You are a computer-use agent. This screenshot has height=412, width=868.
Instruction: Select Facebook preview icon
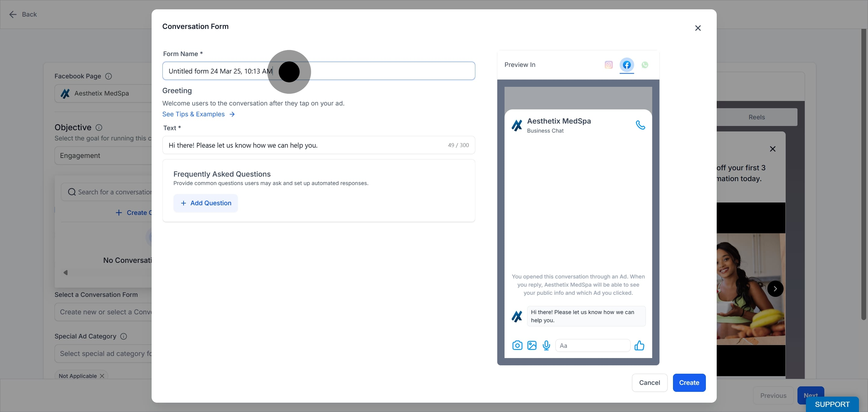pyautogui.click(x=627, y=65)
